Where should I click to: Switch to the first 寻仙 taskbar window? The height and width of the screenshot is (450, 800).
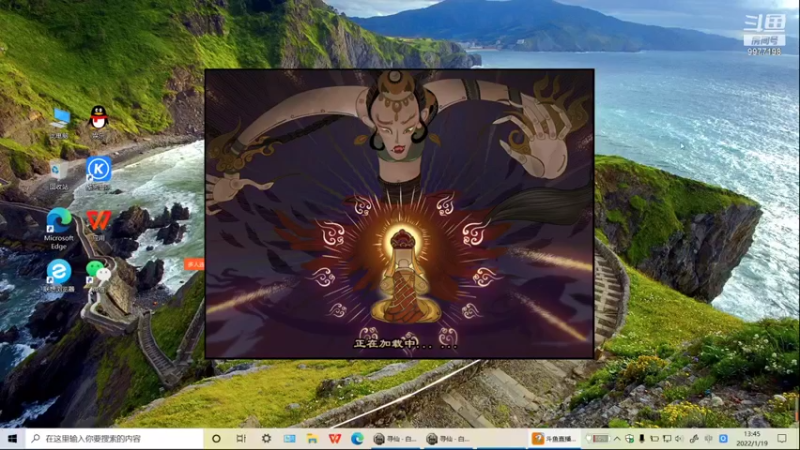[x=395, y=438]
